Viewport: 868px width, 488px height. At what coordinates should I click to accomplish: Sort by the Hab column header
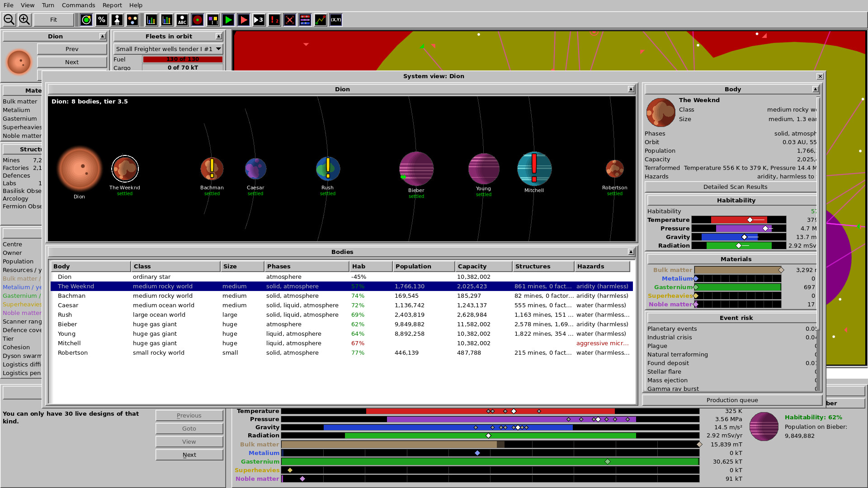(x=371, y=267)
